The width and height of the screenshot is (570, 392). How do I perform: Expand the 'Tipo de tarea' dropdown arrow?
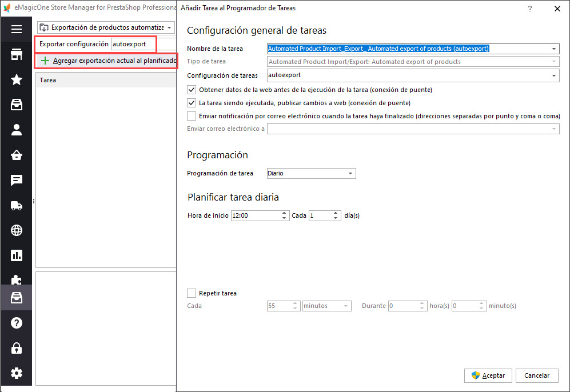(553, 62)
